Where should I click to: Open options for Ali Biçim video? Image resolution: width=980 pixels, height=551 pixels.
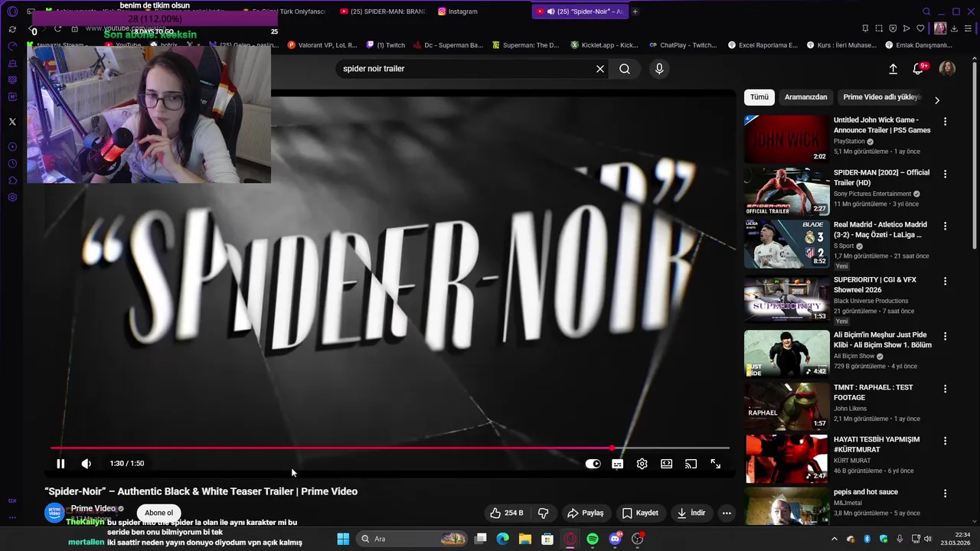pos(945,336)
